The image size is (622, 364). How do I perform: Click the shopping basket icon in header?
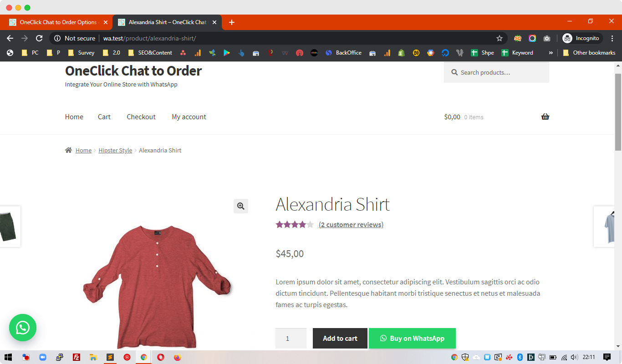tap(545, 116)
